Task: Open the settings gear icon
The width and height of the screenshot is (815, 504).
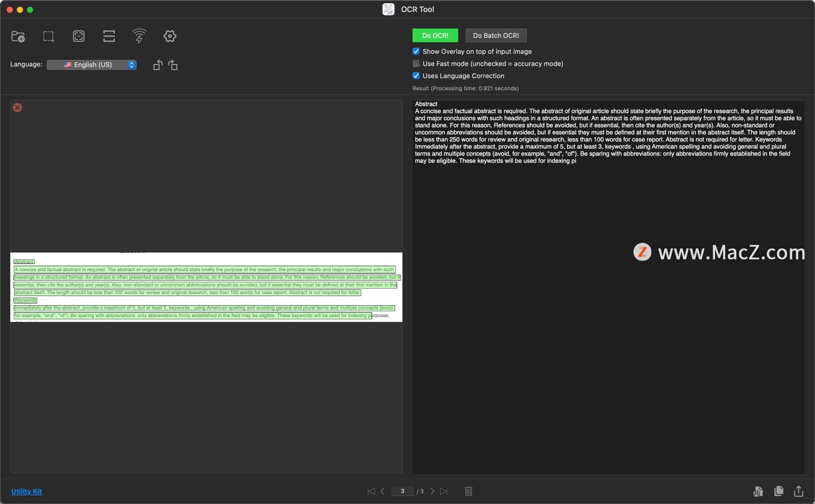Action: pyautogui.click(x=170, y=36)
